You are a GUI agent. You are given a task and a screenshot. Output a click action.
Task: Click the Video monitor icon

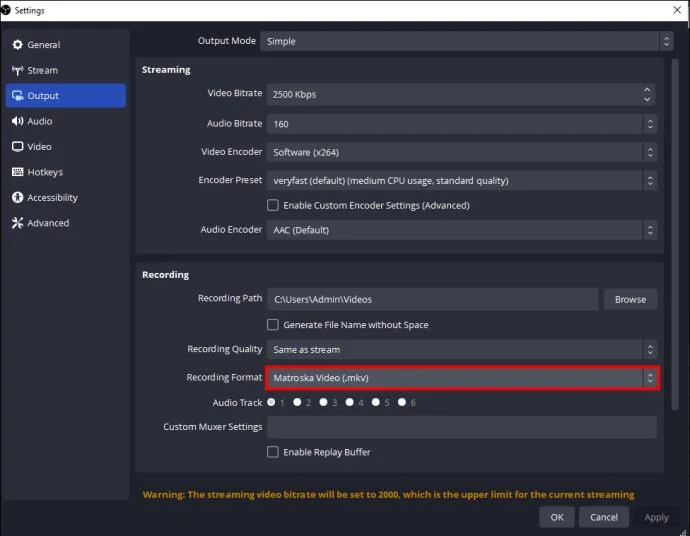pyautogui.click(x=18, y=147)
